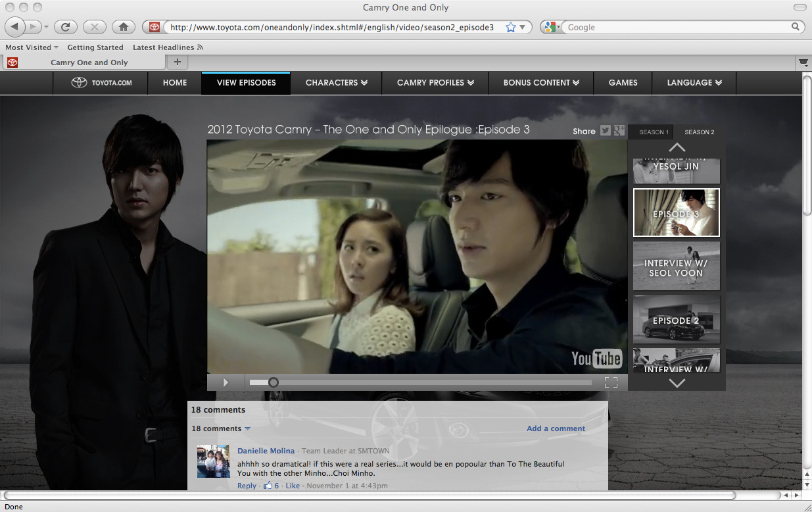Screen dimensions: 812x512
Task: Open the Episode 2 thumbnail
Action: [x=676, y=319]
